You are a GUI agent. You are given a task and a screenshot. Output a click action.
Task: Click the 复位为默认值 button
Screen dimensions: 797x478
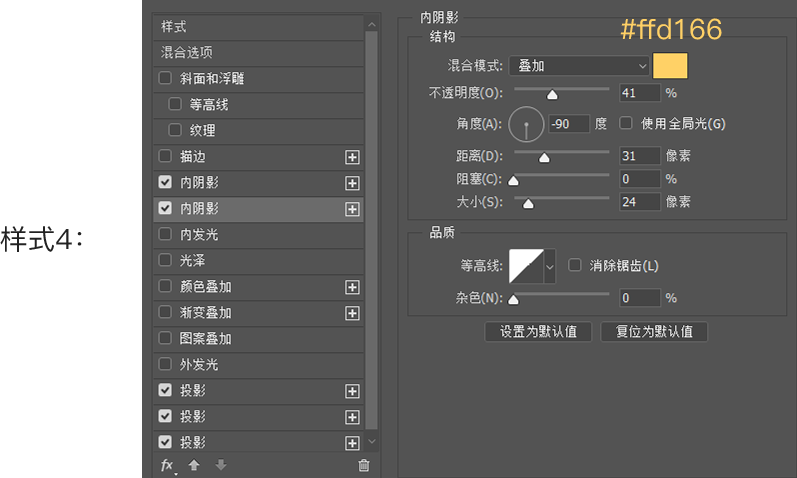coord(654,332)
